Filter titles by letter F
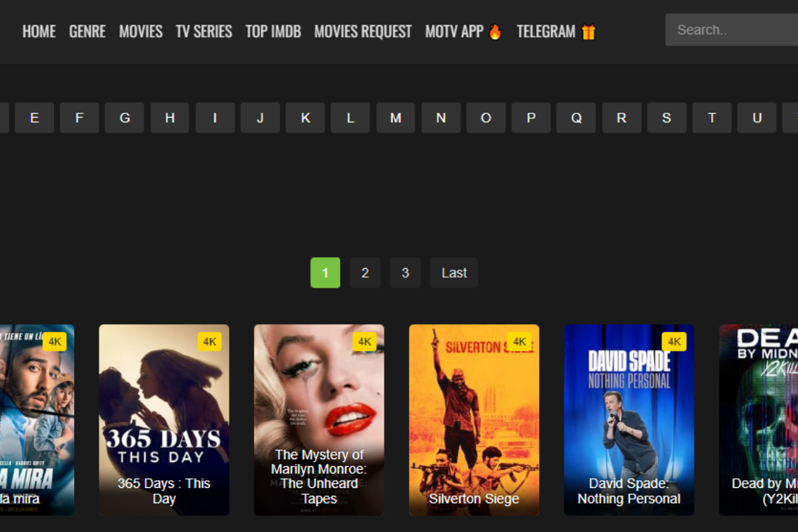This screenshot has height=532, width=798. [79, 118]
